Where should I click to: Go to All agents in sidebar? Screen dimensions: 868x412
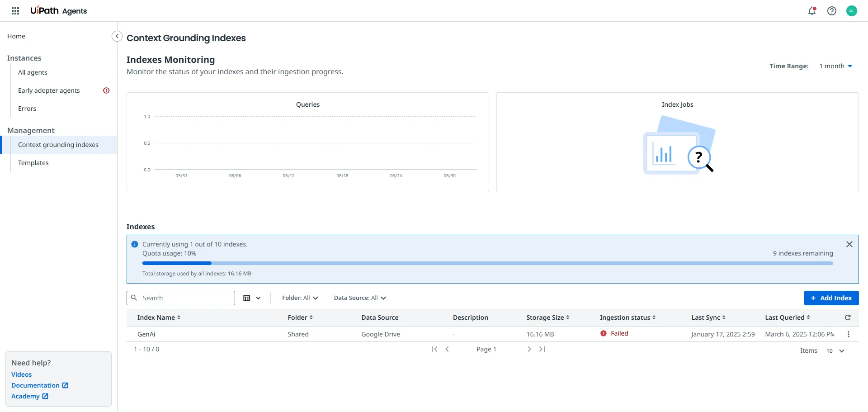33,72
